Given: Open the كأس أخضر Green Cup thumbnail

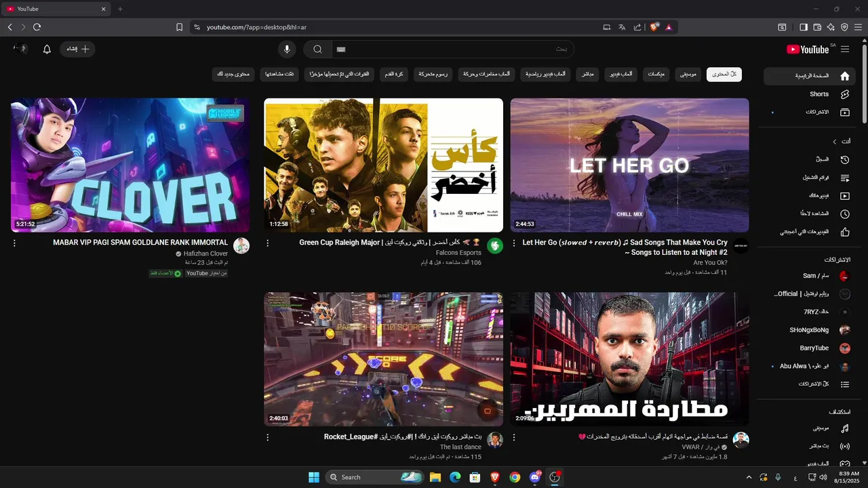Looking at the screenshot, I should click(384, 165).
